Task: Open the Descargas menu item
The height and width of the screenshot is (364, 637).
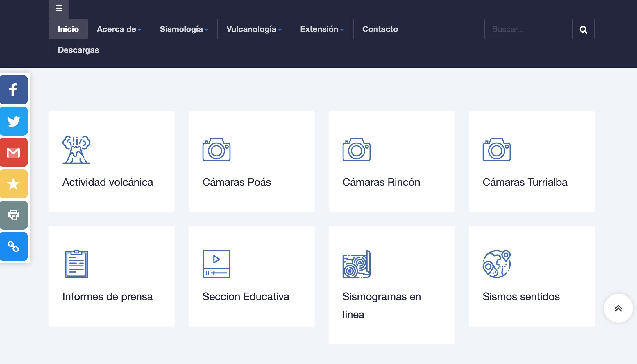Action: pyautogui.click(x=78, y=50)
